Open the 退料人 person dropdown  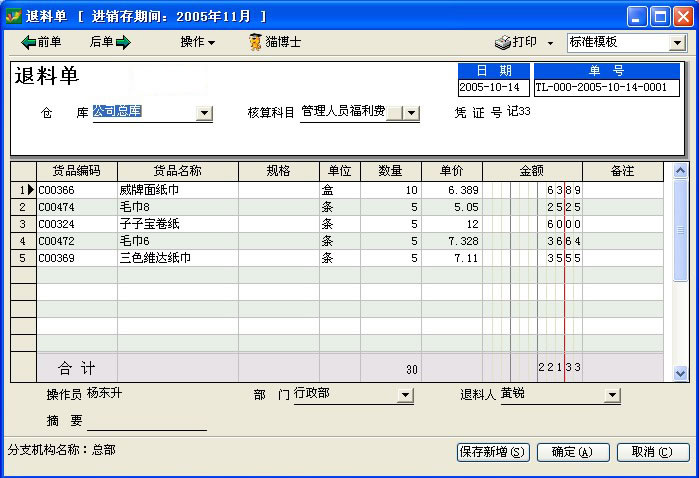[612, 396]
